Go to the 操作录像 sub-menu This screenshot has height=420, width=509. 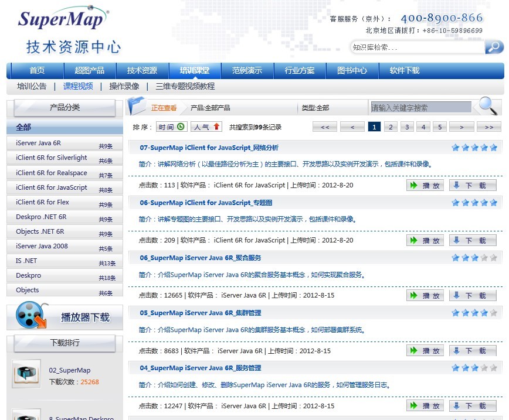click(x=124, y=86)
